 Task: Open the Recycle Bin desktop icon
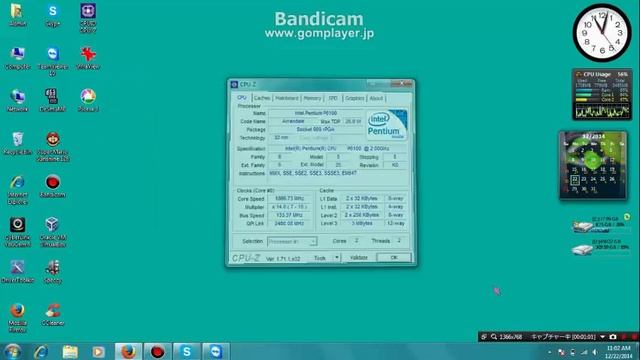18,143
